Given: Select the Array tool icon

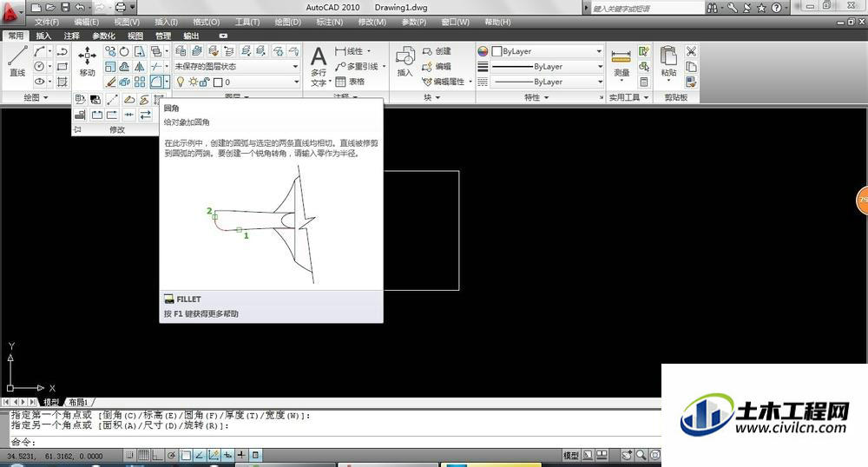Looking at the screenshot, I should [x=140, y=82].
